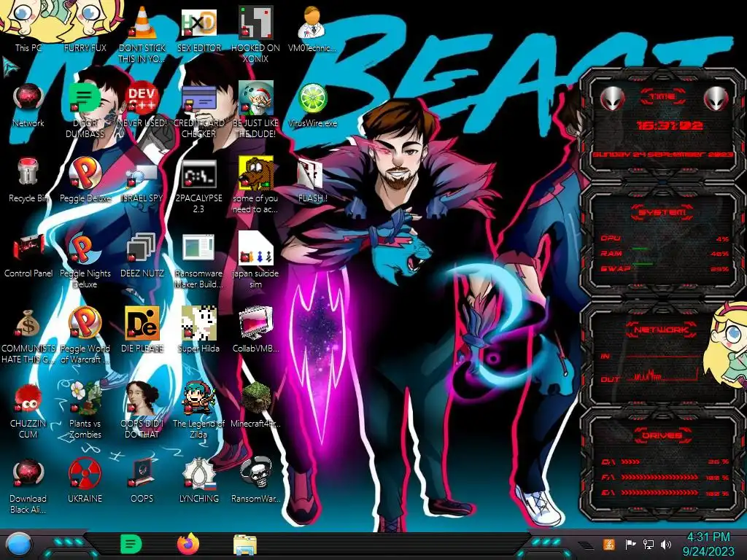Click the TIME widget clock 16:31

tap(670, 125)
